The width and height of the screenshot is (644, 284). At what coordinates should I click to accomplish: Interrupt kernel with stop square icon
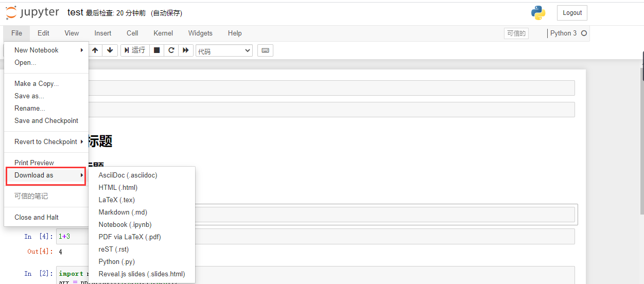(157, 50)
